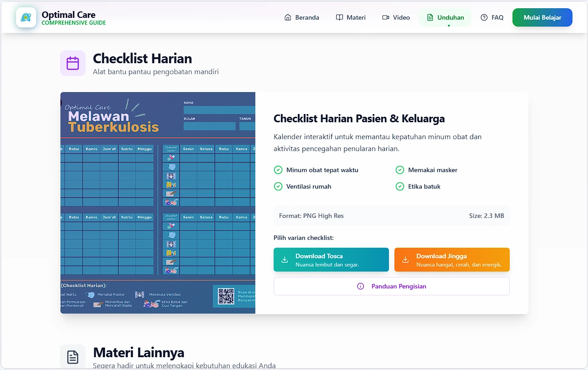The image size is (588, 370).
Task: Click the NAMA field in the preview
Action: (219, 110)
